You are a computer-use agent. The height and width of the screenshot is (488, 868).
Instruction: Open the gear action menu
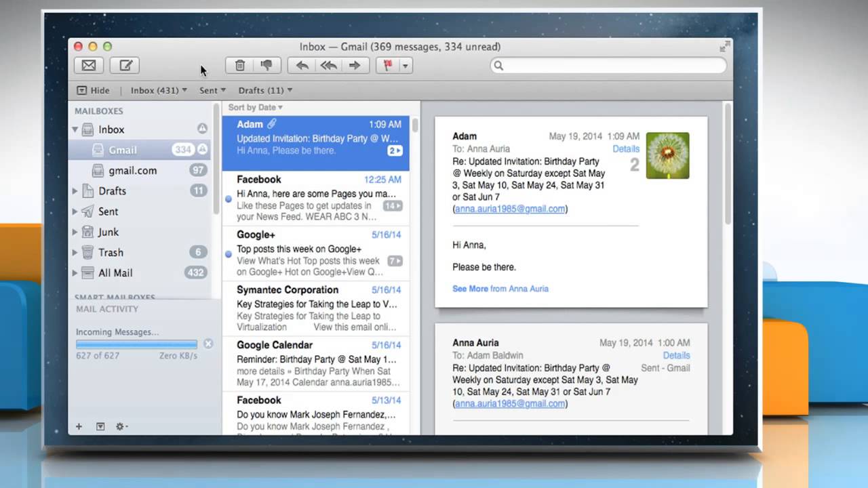click(121, 426)
